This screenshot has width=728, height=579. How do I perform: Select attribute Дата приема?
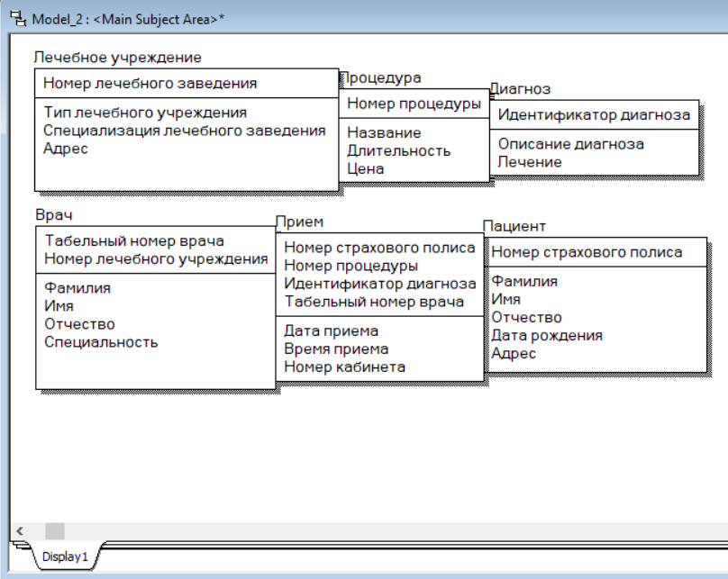[x=331, y=331]
